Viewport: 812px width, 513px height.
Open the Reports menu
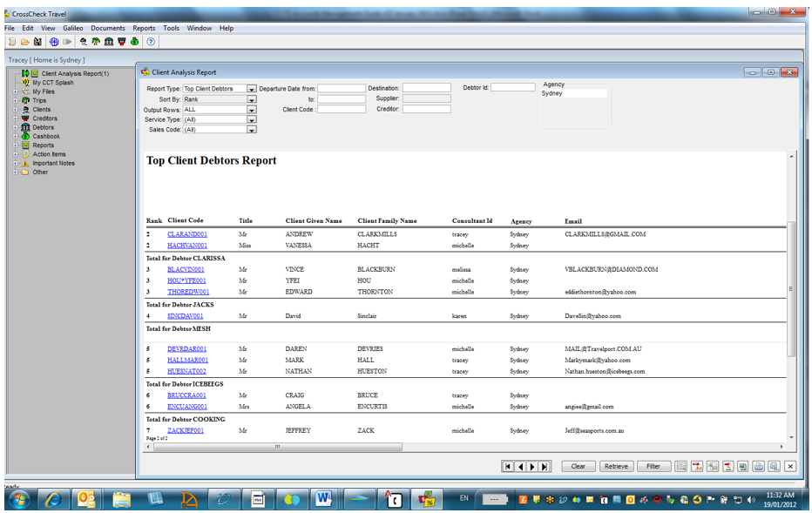tap(144, 27)
